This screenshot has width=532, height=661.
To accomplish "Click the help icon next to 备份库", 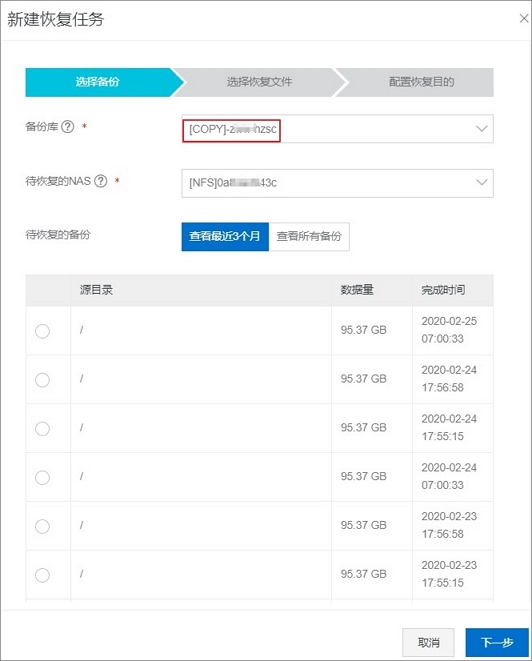I will tap(67, 126).
